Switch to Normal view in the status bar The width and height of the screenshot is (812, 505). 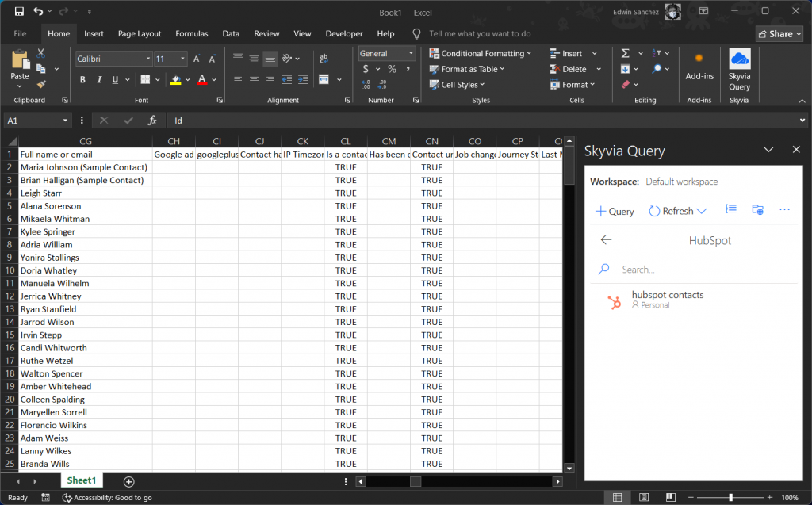point(617,497)
